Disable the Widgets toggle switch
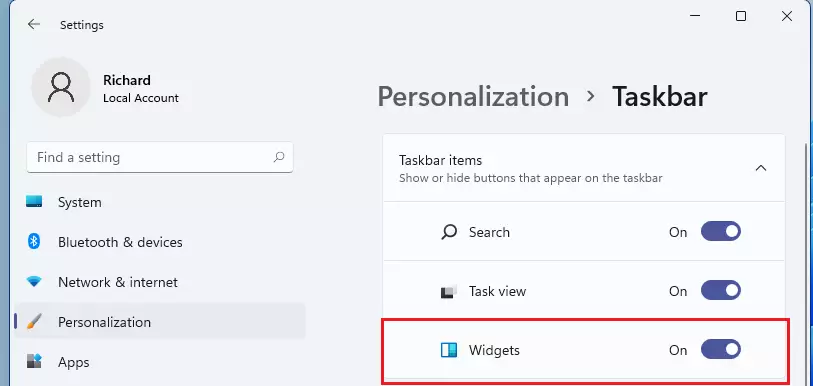The image size is (813, 386). (x=721, y=350)
